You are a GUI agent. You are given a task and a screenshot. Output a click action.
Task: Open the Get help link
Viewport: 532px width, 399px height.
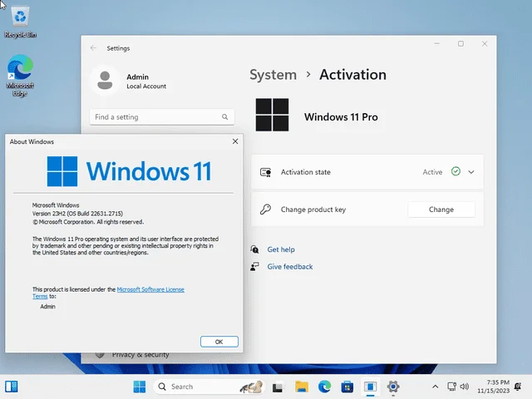[x=281, y=249]
